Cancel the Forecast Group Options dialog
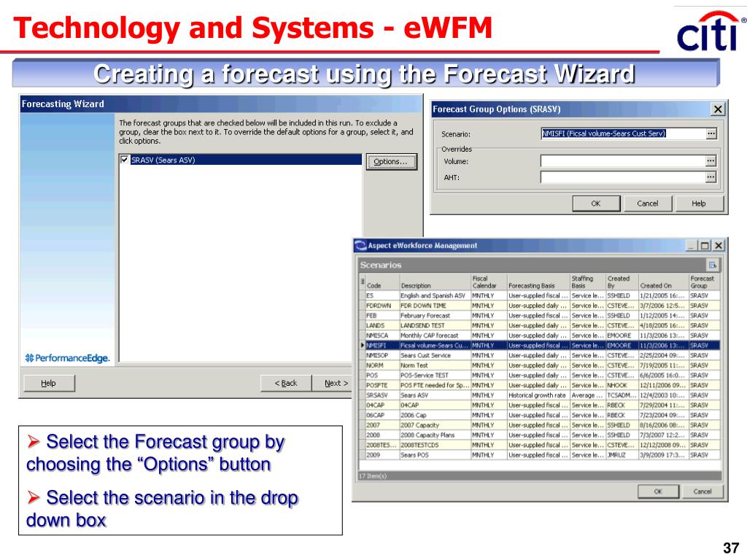 (648, 203)
